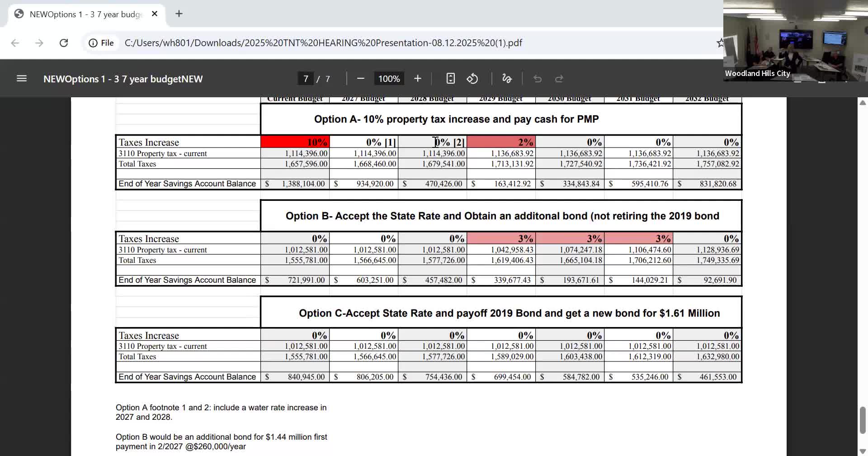The height and width of the screenshot is (456, 868).
Task: Click the File site info chip
Action: pos(101,43)
